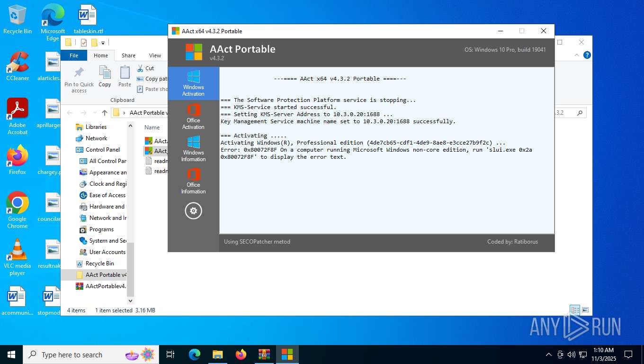Image resolution: width=644 pixels, height=364 pixels.
Task: Click Paste shortcut in Explorer ribbon
Action: pyautogui.click(x=152, y=89)
